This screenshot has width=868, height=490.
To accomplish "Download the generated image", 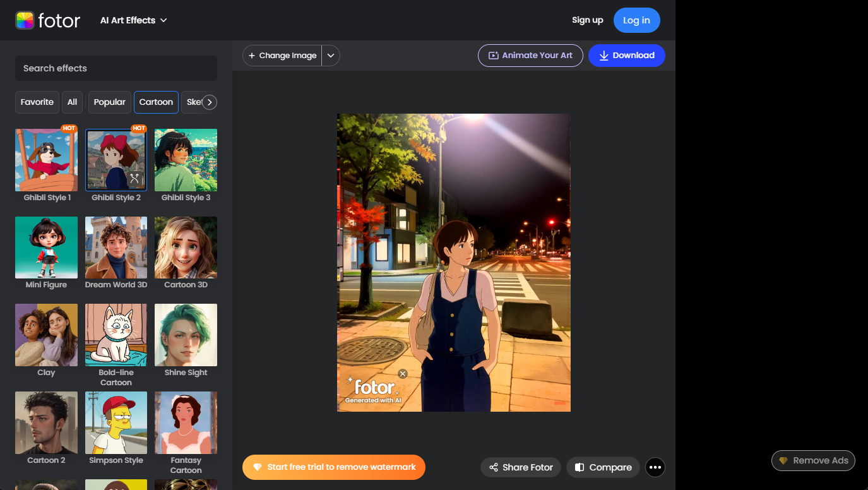I will click(x=626, y=56).
